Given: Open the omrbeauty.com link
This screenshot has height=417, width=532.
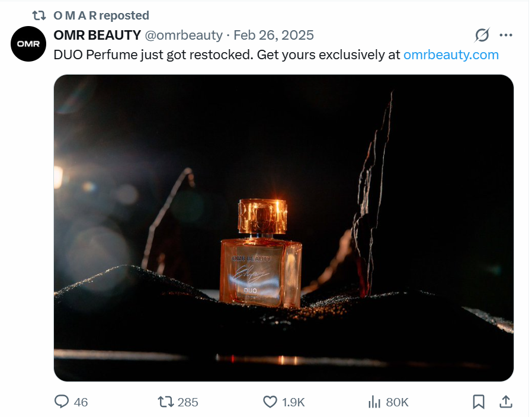Looking at the screenshot, I should 451,54.
